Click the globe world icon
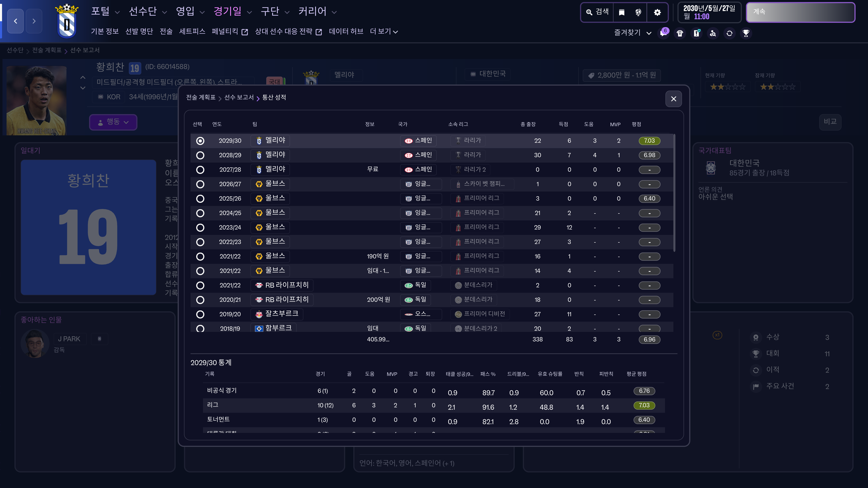This screenshot has width=868, height=488. tap(638, 12)
